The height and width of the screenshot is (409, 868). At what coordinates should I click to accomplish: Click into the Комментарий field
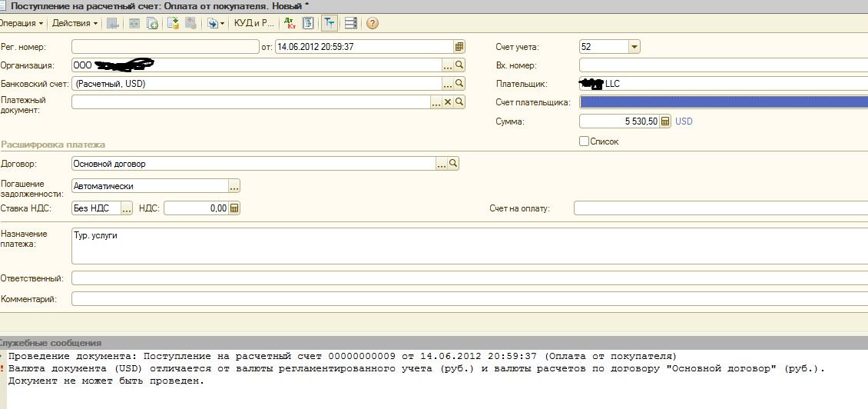tap(461, 298)
